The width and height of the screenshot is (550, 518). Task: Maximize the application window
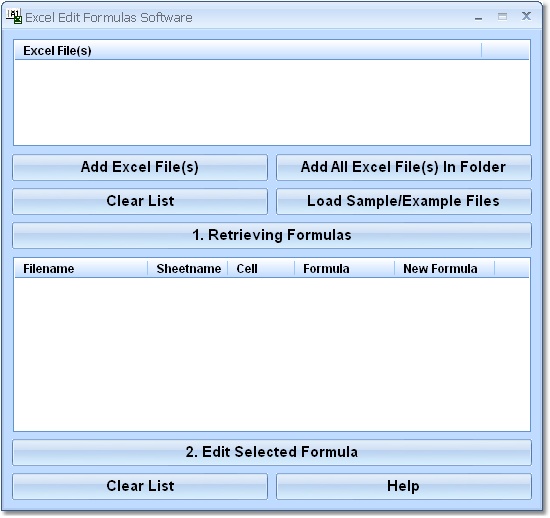(502, 16)
